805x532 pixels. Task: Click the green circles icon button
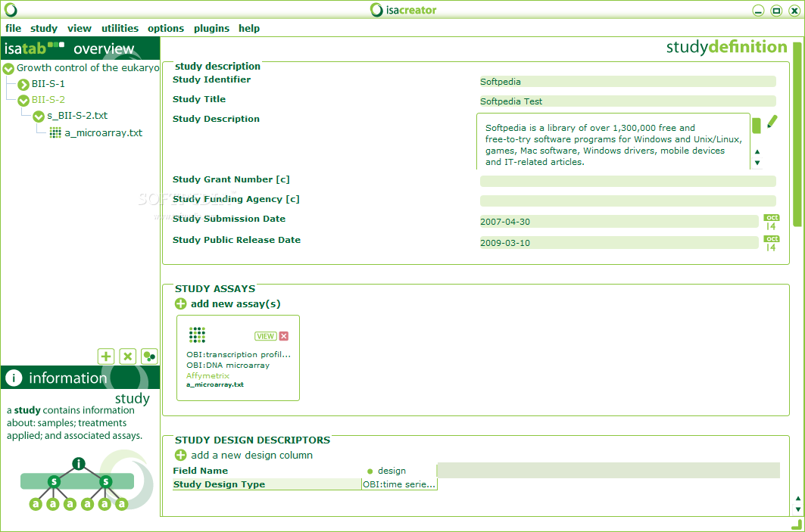point(149,356)
